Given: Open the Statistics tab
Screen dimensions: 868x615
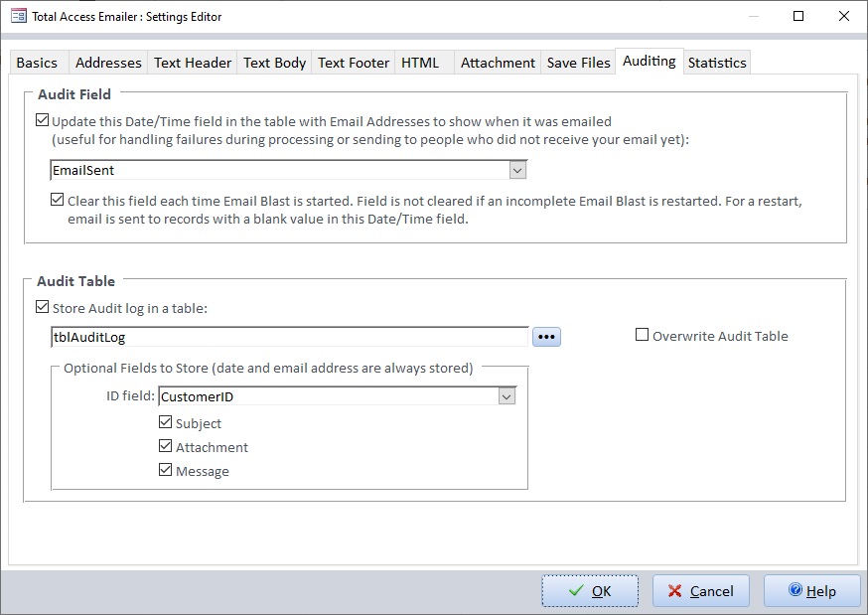Looking at the screenshot, I should point(717,63).
